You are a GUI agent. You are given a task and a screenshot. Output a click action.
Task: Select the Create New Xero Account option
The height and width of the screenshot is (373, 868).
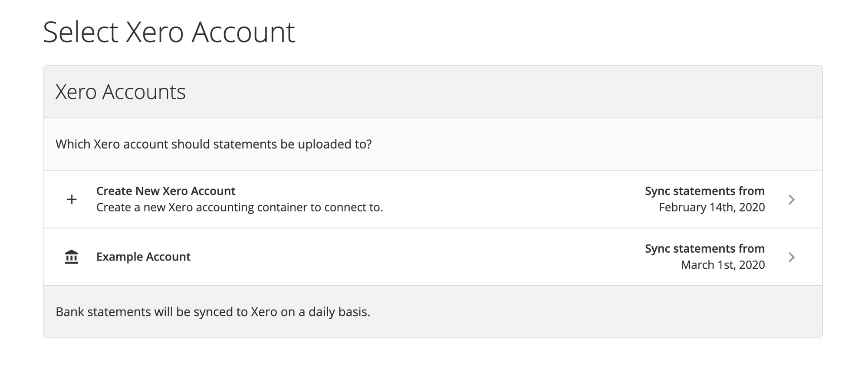(x=166, y=191)
